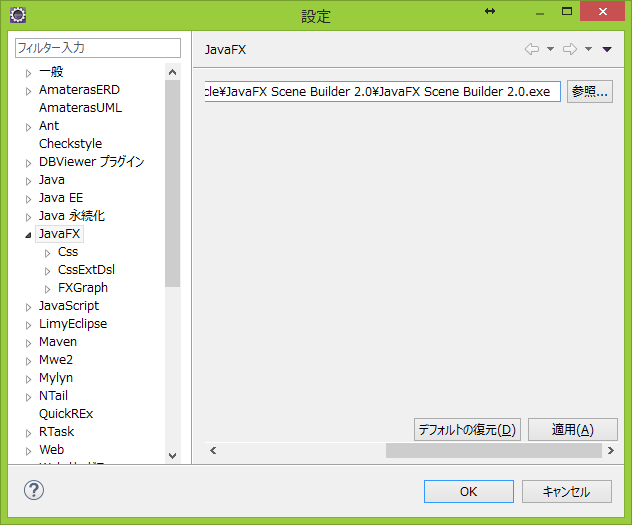This screenshot has height=525, width=632.
Task: Select the Java EE preferences entry
Action: [x=61, y=198]
